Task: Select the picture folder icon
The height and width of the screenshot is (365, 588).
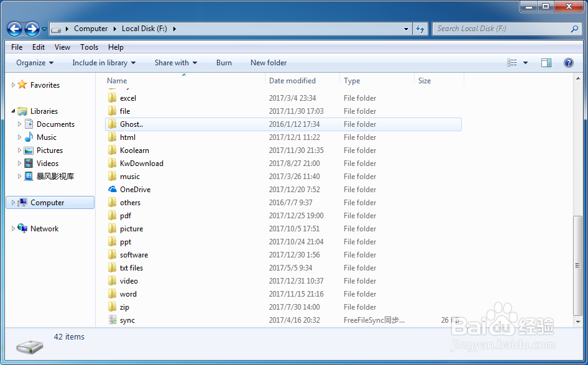Action: tap(112, 229)
